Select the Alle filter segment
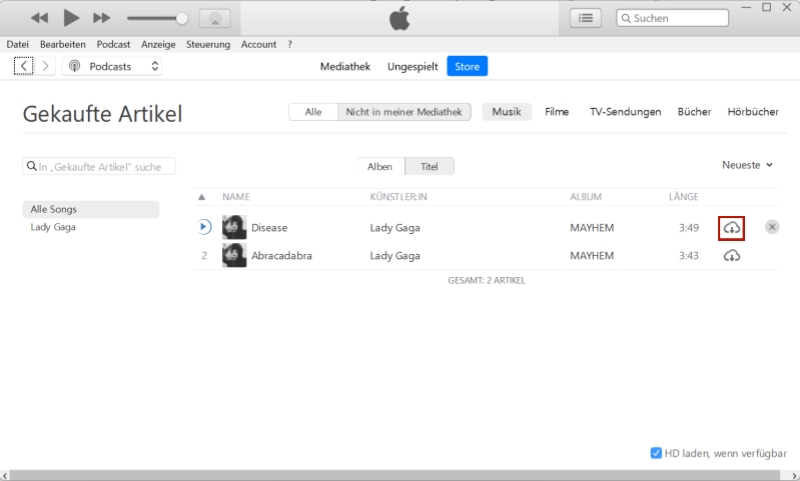Image resolution: width=800 pixels, height=481 pixels. (x=313, y=112)
